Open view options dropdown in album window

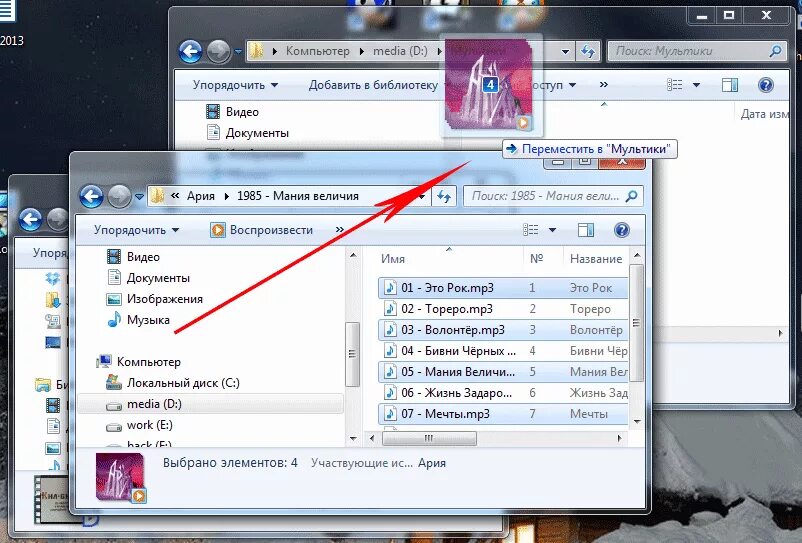tap(552, 230)
